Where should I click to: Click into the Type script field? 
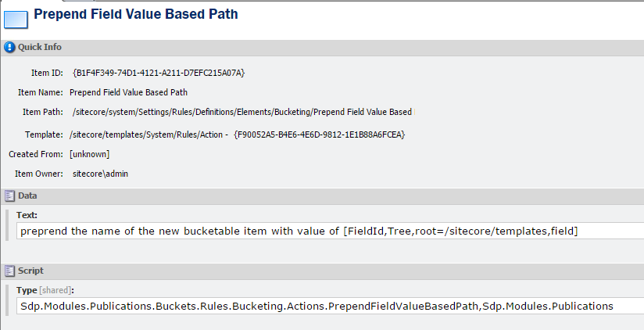(328, 305)
